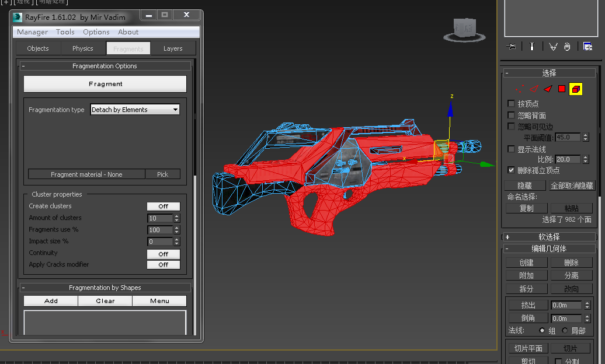Click Remove Modifier from stack icon
The image size is (605, 364).
pos(567,47)
